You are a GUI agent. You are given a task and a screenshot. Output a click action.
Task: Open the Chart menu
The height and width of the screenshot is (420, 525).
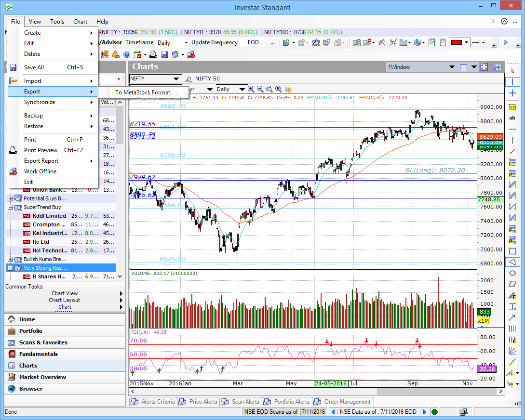[80, 22]
